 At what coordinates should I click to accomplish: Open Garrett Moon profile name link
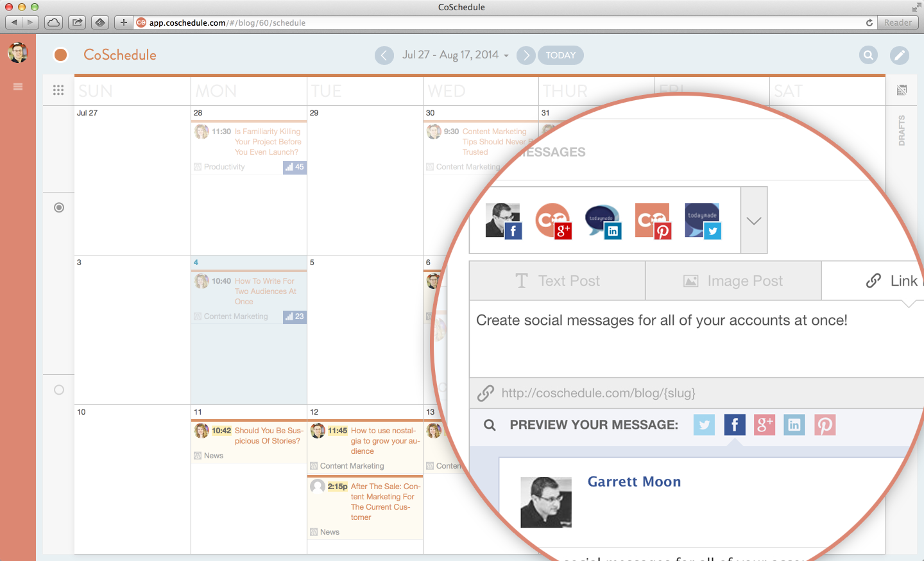634,481
